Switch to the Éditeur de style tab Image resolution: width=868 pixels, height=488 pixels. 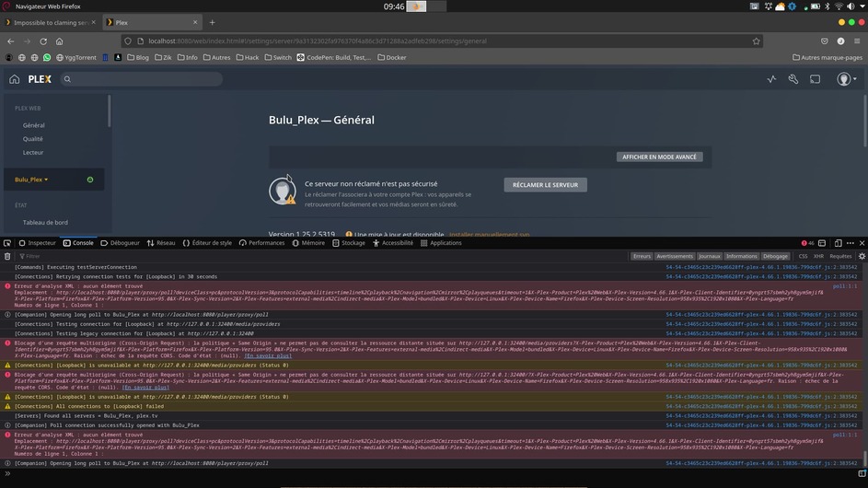point(207,242)
